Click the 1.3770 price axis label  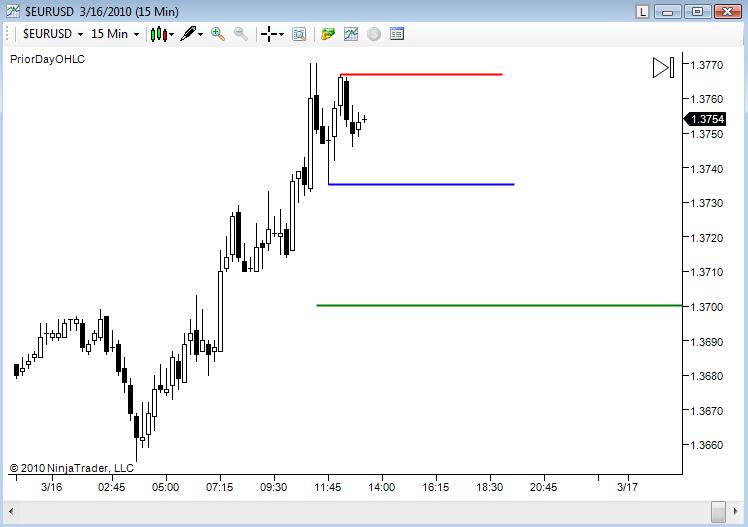[x=706, y=65]
